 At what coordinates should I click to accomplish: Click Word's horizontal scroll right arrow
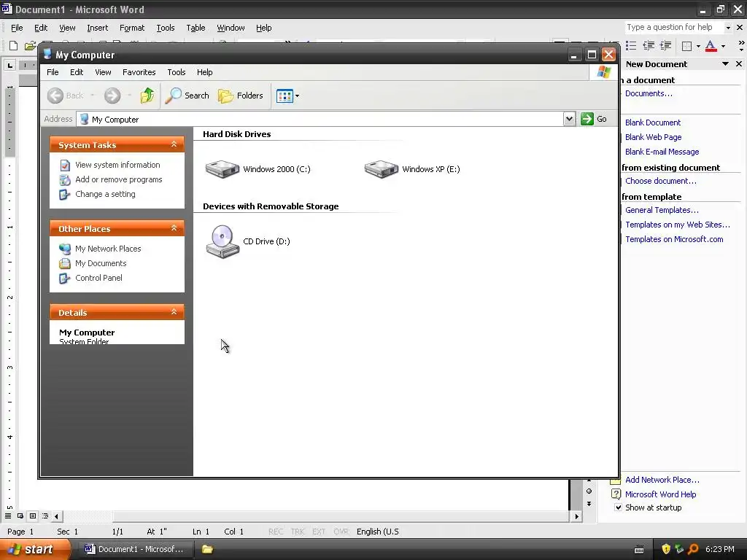[577, 516]
